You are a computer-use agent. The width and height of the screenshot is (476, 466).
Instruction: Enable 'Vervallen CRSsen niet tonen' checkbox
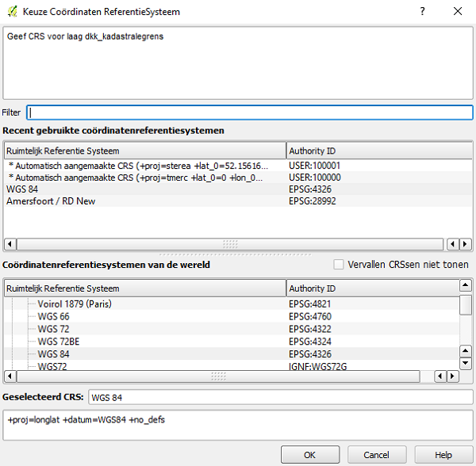click(340, 265)
